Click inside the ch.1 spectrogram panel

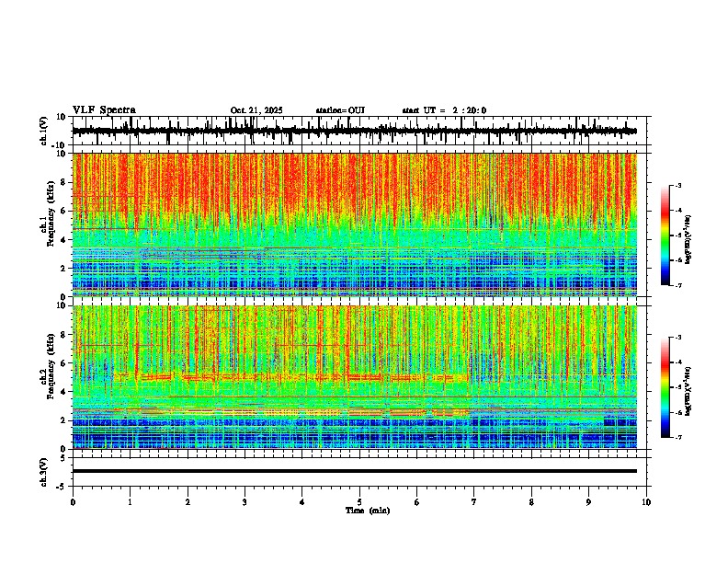(x=354, y=224)
